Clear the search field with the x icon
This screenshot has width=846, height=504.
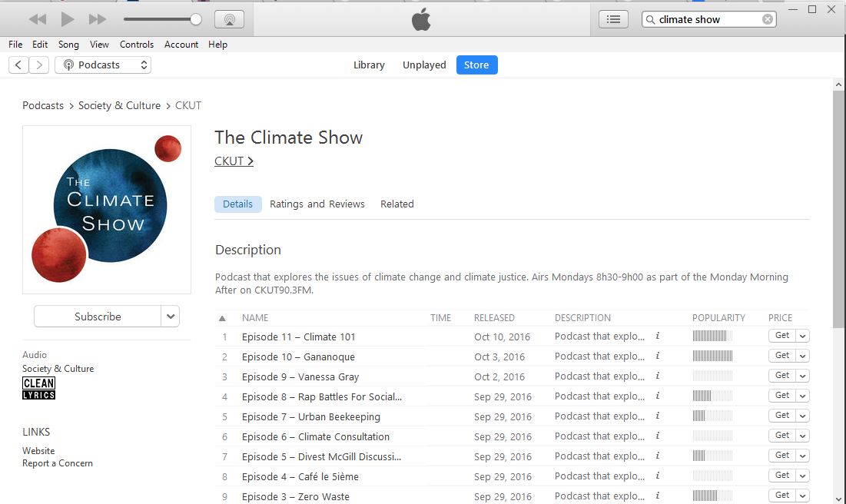click(x=767, y=19)
